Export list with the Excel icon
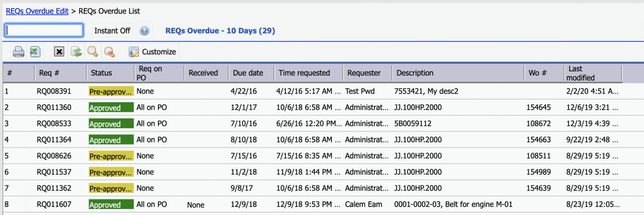The width and height of the screenshot is (644, 215). (x=35, y=51)
